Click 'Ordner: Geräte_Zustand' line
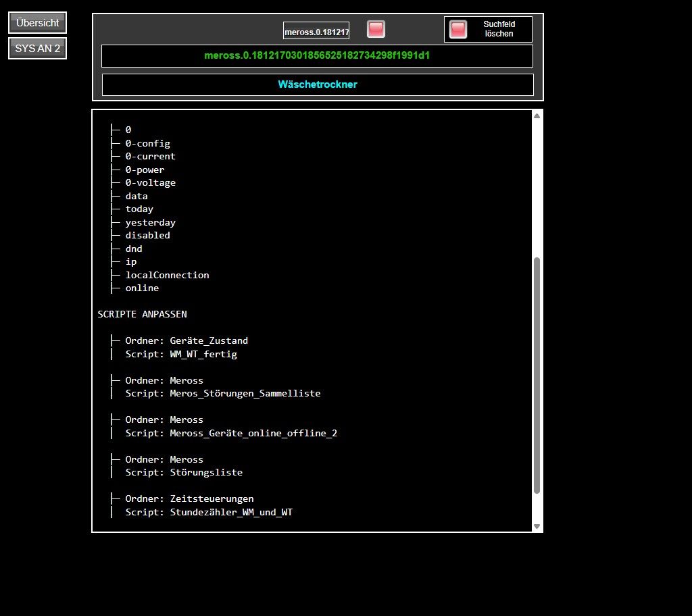Image resolution: width=692 pixels, height=616 pixels. coord(187,340)
